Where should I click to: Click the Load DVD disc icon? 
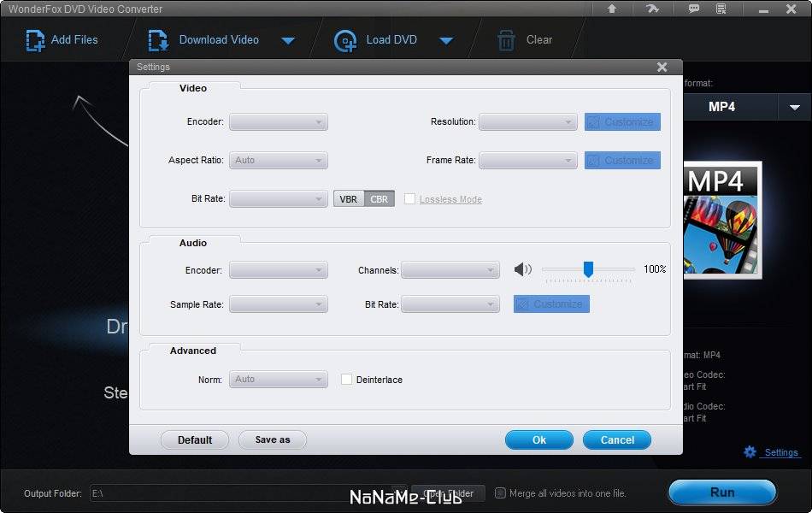(345, 41)
